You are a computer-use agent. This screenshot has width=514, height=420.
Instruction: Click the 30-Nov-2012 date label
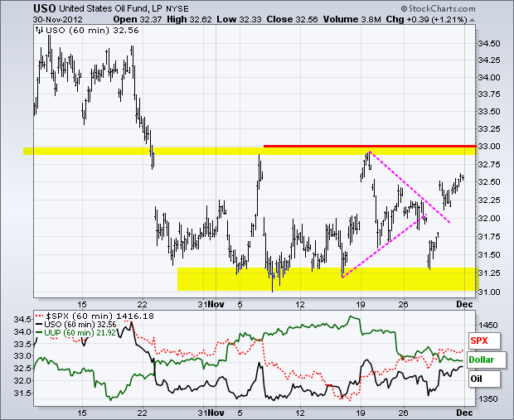tap(58, 20)
